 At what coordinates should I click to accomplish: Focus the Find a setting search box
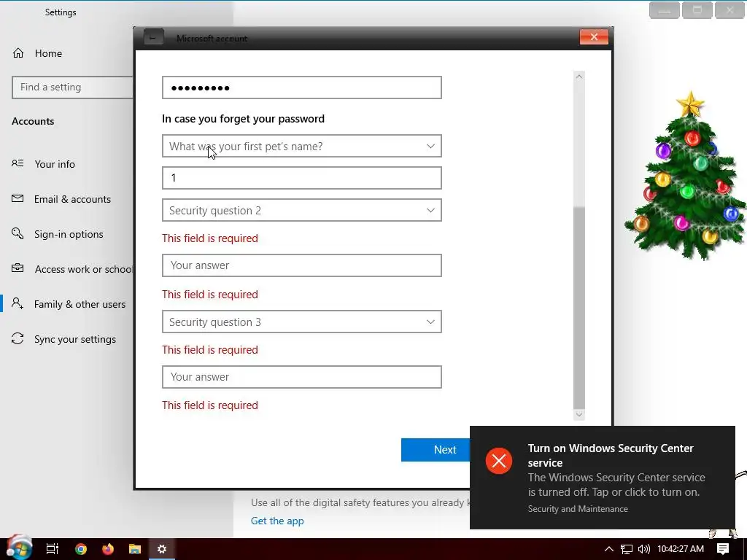(72, 87)
